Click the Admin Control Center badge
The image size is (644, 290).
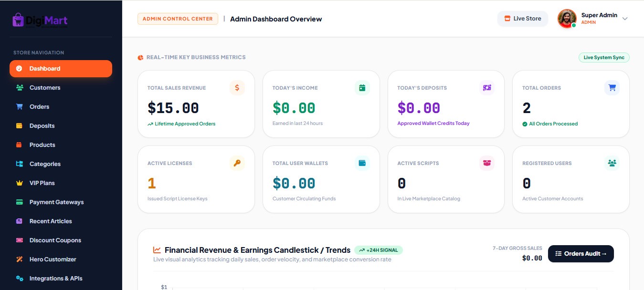(178, 19)
